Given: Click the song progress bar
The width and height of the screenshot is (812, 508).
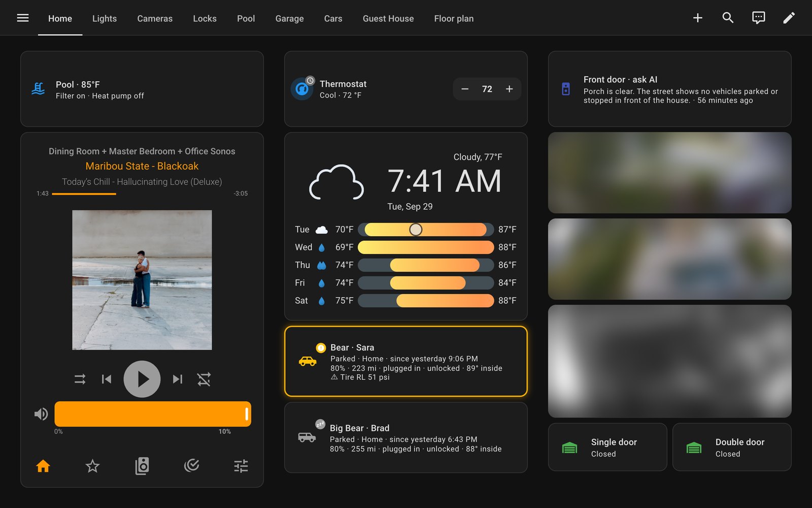Looking at the screenshot, I should [x=142, y=194].
